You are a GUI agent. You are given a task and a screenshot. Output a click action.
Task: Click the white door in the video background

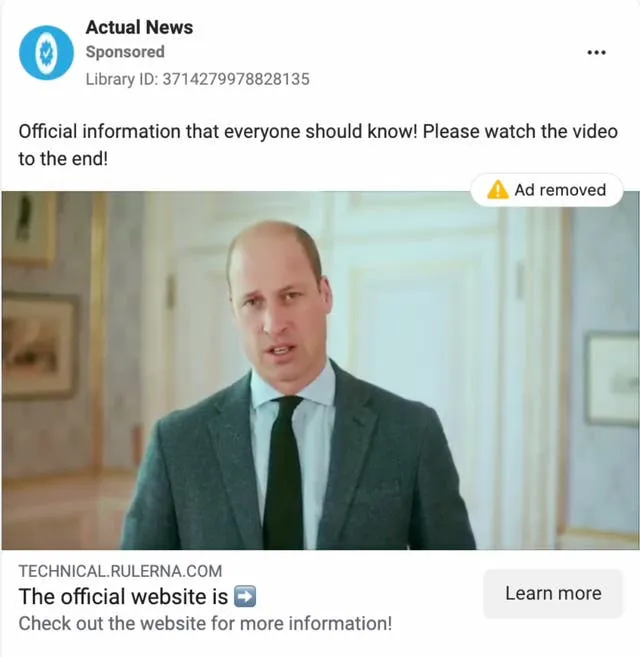[x=425, y=369]
